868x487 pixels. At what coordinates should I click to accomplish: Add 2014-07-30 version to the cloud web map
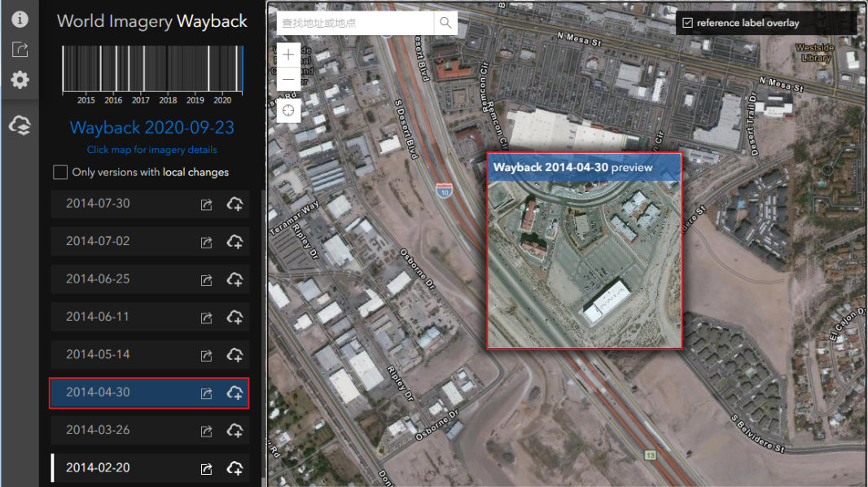coord(235,204)
